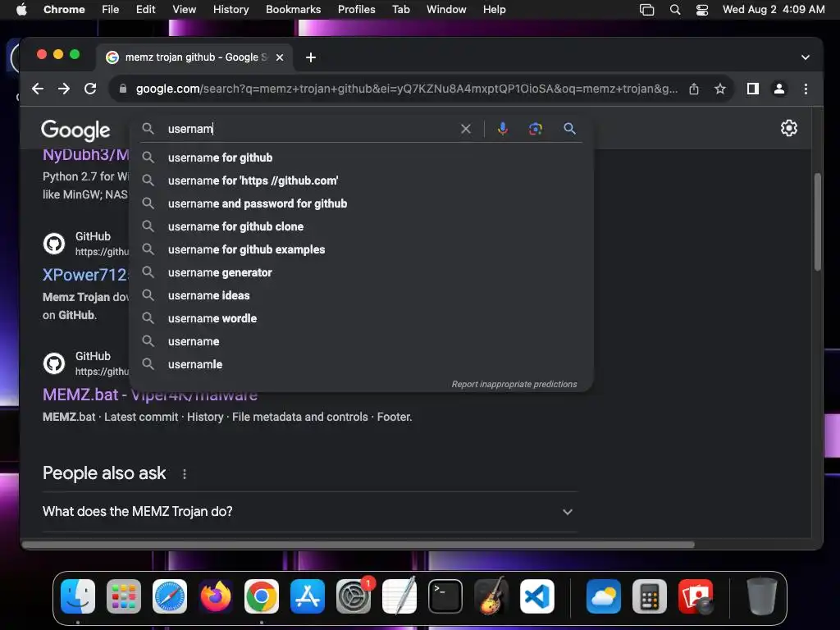Click 'Report inappropriate predictions' link
This screenshot has height=630, width=840.
[514, 384]
